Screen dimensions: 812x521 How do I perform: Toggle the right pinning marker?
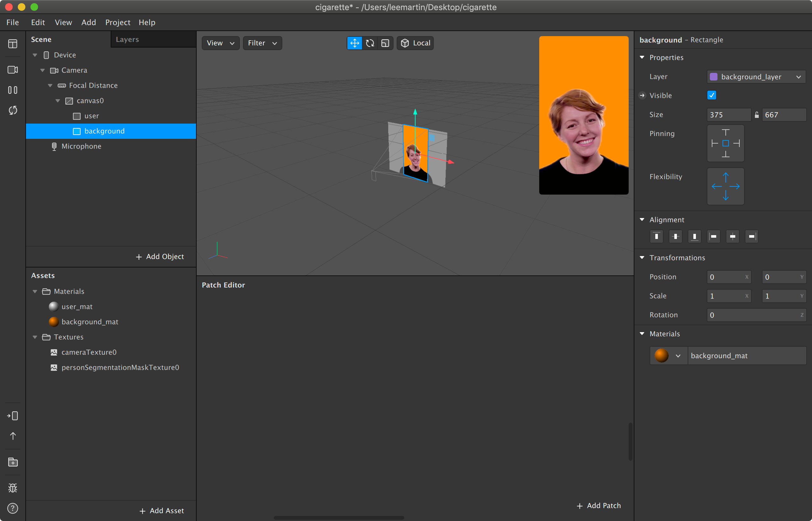tap(737, 144)
